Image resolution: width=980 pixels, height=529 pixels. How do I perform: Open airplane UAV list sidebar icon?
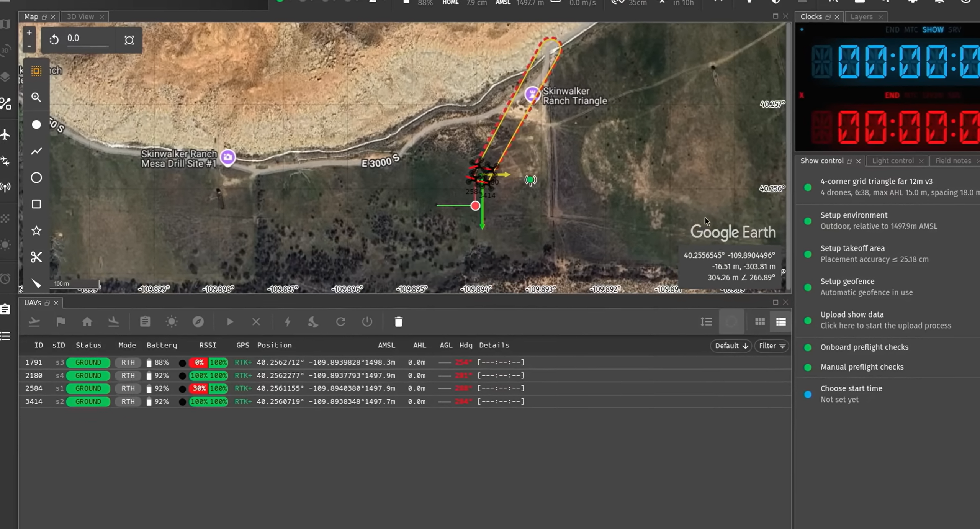tap(5, 135)
